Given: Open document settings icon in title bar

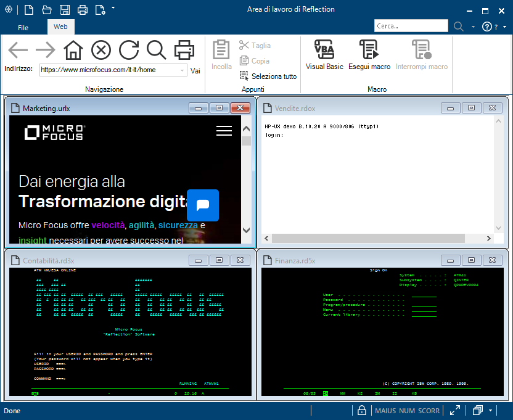Looking at the screenshot, I should coord(100,10).
